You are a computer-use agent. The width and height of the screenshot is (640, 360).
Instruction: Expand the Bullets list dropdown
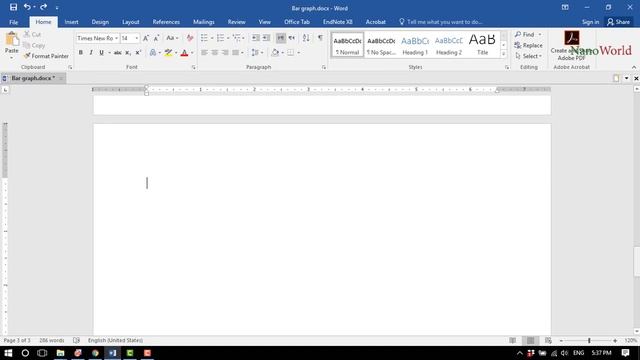[x=212, y=38]
